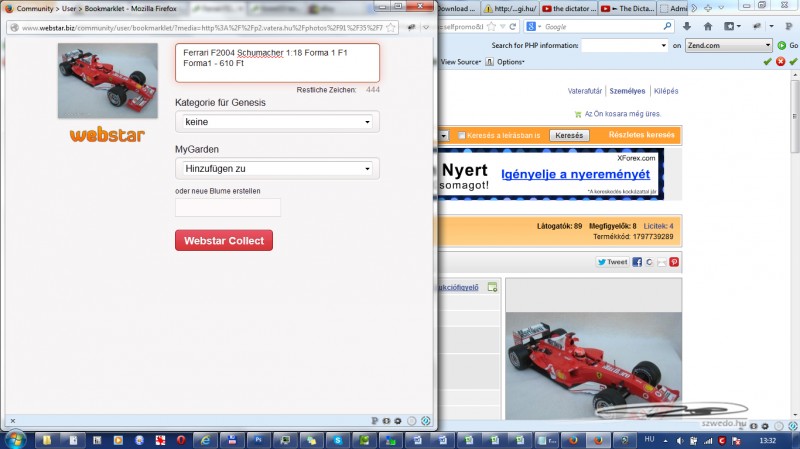Open the Google search engine selector
800x449 pixels.
pos(534,27)
